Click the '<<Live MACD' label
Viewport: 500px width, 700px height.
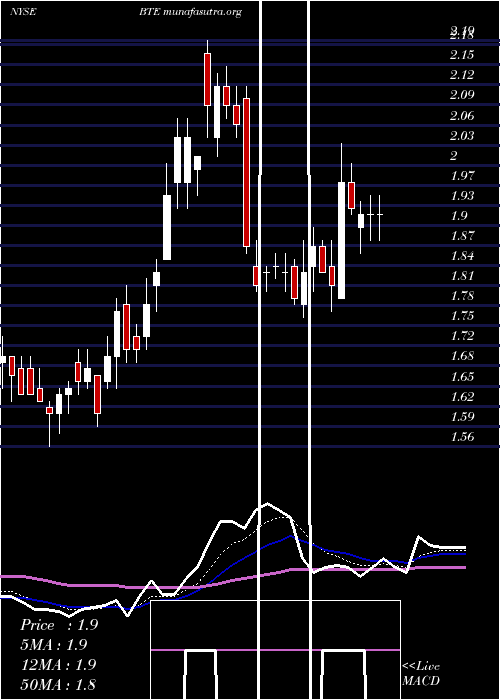pyautogui.click(x=421, y=674)
